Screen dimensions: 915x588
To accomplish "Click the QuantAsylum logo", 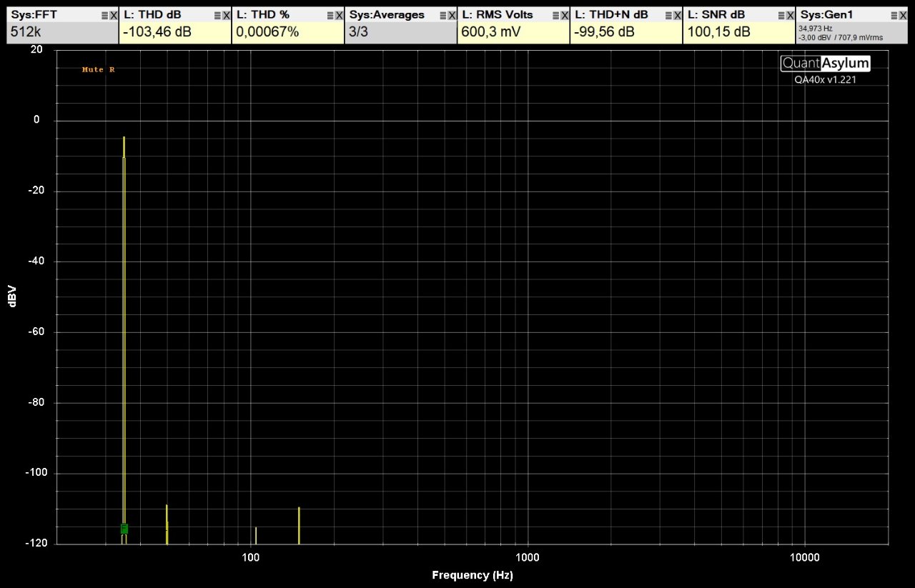I will click(826, 63).
